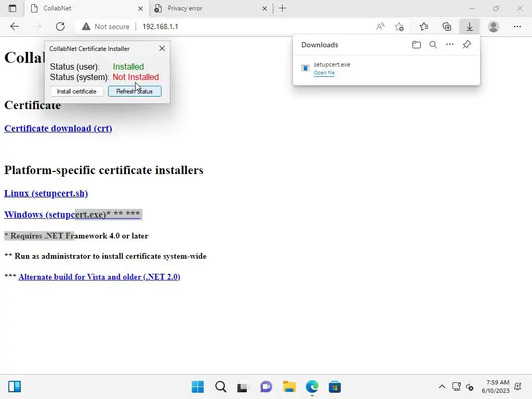Open Collections panel
The height and width of the screenshot is (399, 532).
(x=447, y=26)
